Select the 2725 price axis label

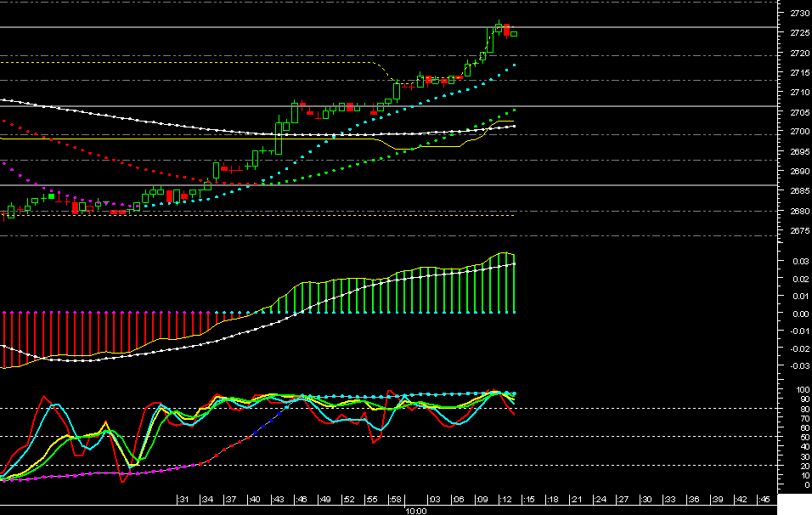(799, 32)
